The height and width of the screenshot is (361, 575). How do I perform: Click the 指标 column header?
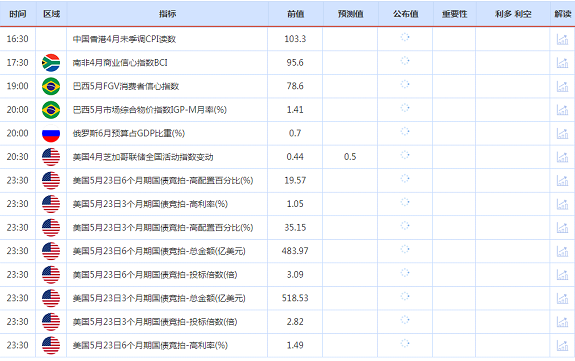click(x=167, y=14)
